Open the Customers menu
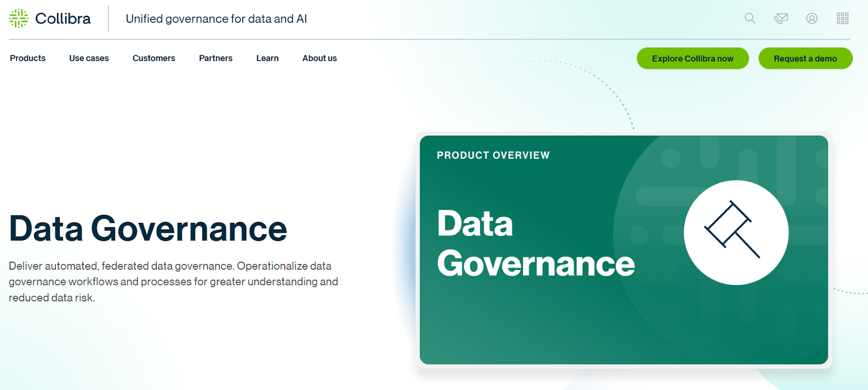 tap(154, 58)
